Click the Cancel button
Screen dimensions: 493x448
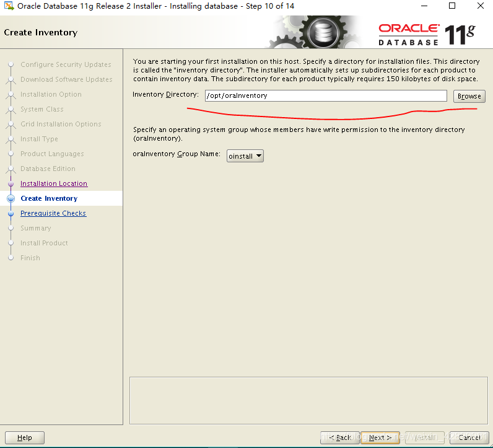coord(469,437)
